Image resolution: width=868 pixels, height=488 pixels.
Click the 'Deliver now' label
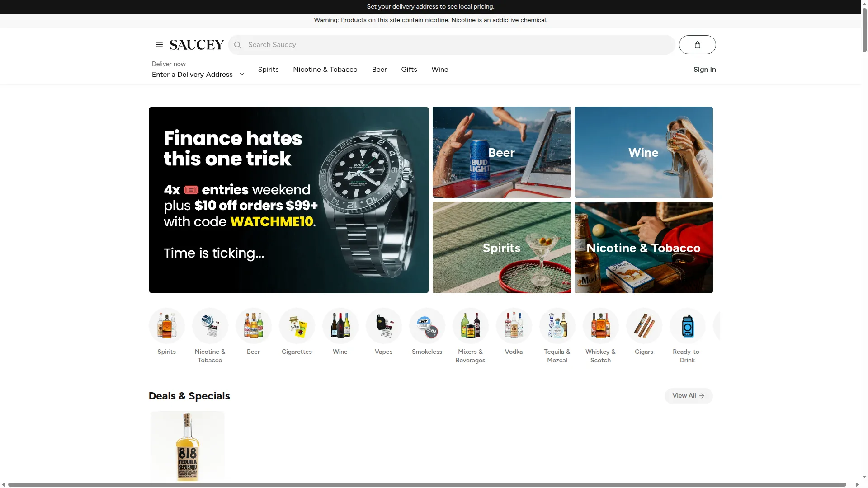pyautogui.click(x=169, y=64)
